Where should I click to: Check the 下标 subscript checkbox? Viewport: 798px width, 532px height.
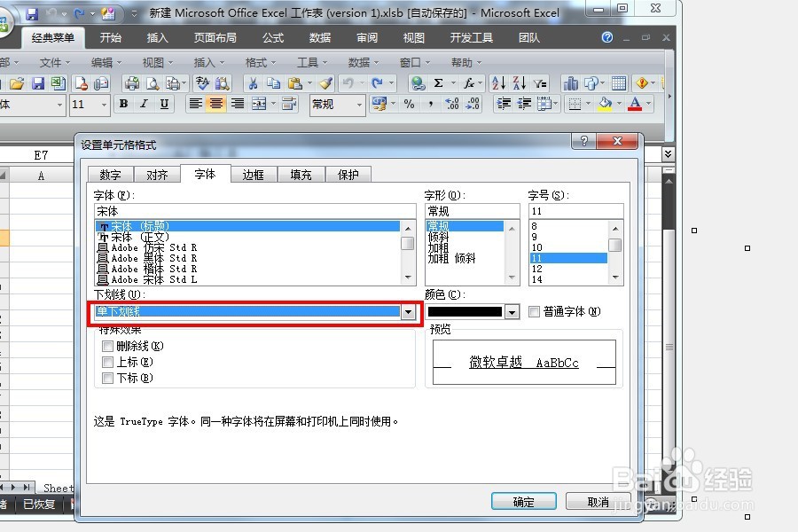(x=107, y=378)
